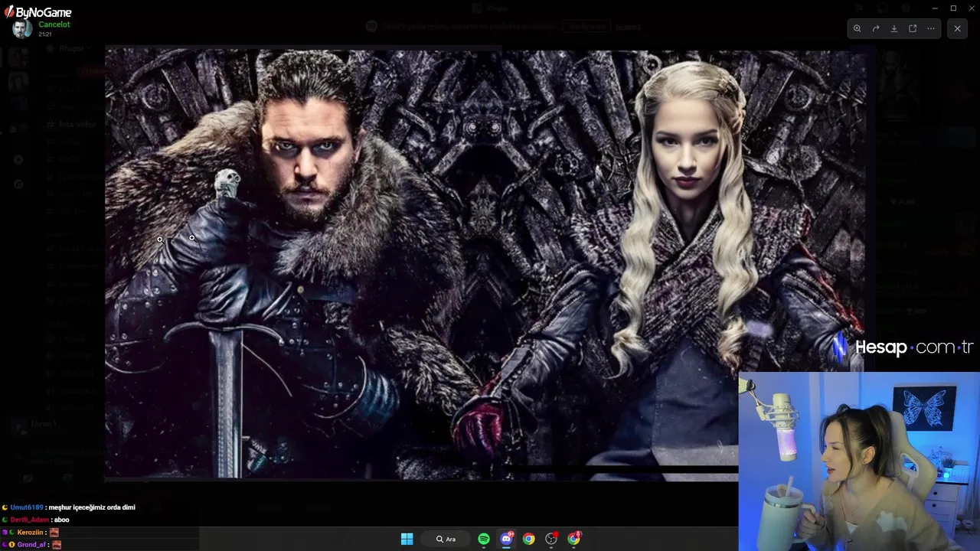
Task: Open Spotify from the taskbar
Action: click(x=484, y=539)
